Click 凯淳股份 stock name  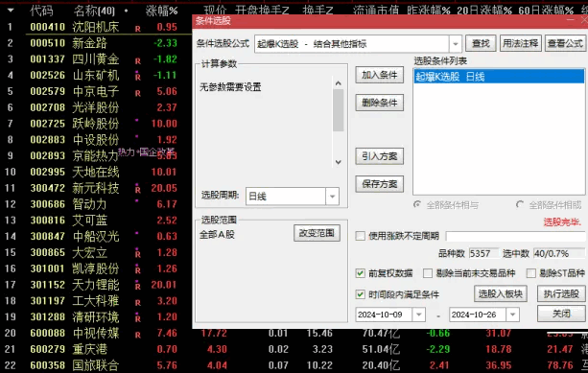coord(96,268)
